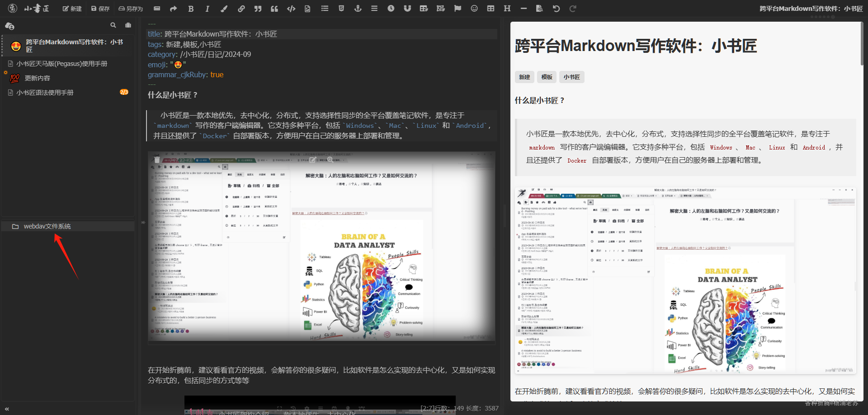
Task: Apply bold formatting
Action: pos(191,9)
